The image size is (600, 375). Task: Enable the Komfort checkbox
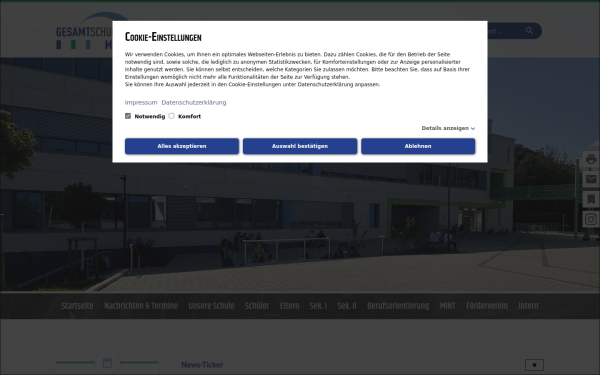171,116
